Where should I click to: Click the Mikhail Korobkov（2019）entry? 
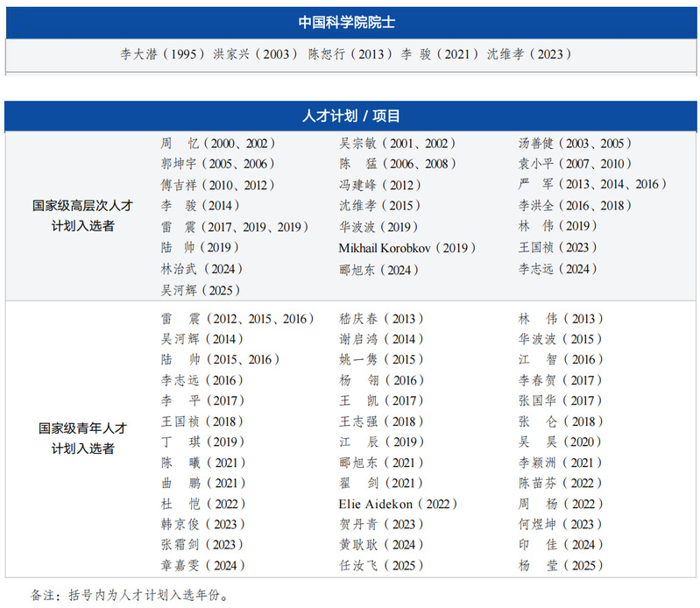pyautogui.click(x=407, y=248)
